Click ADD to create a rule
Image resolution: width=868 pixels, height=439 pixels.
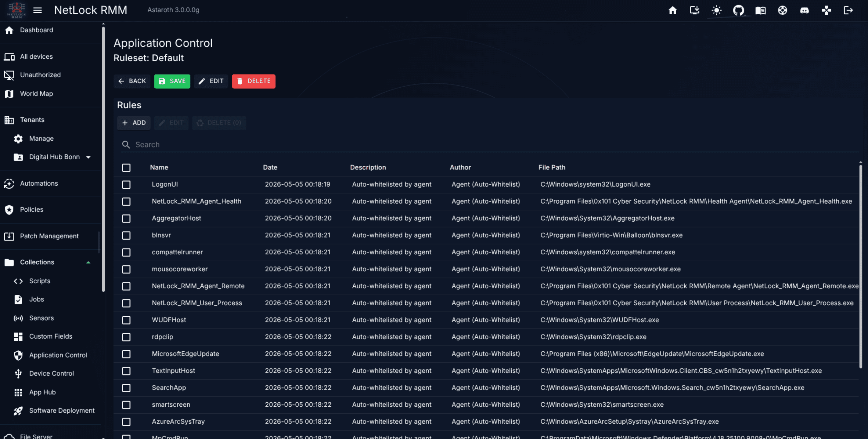(133, 123)
